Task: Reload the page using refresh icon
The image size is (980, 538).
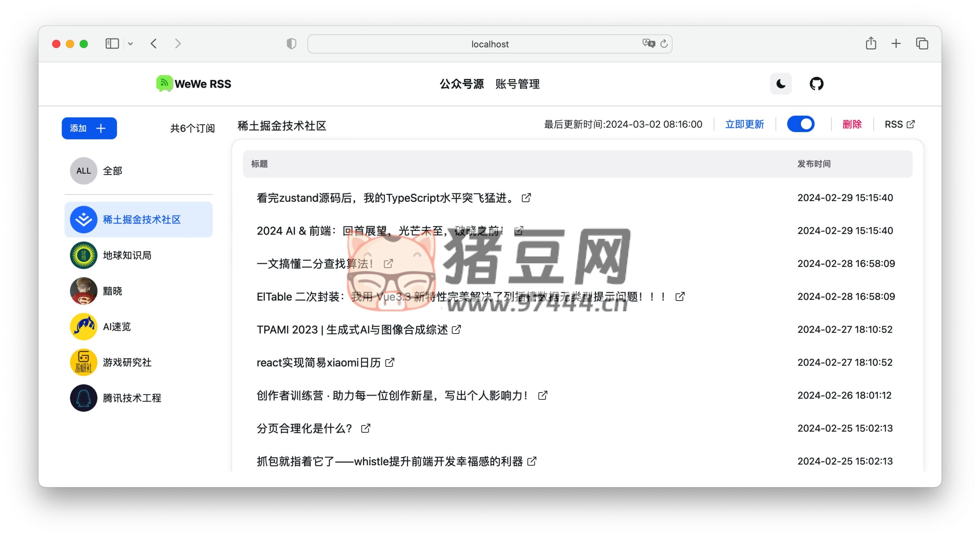Action: point(664,44)
